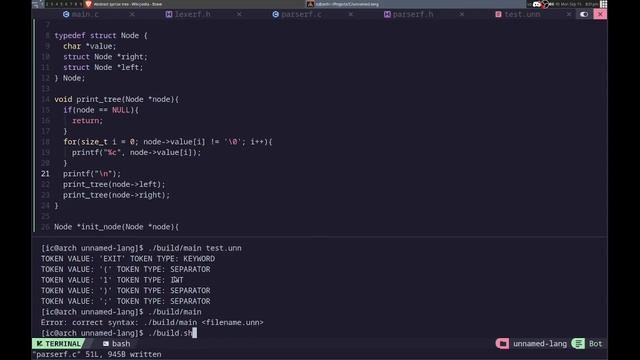This screenshot has height=360, width=640.
Task: Close the test.unn tab
Action: click(x=569, y=14)
